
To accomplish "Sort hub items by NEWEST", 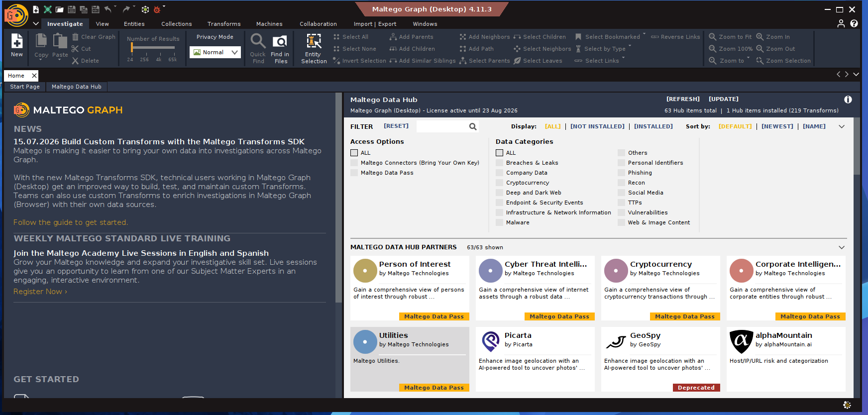I will click(777, 126).
